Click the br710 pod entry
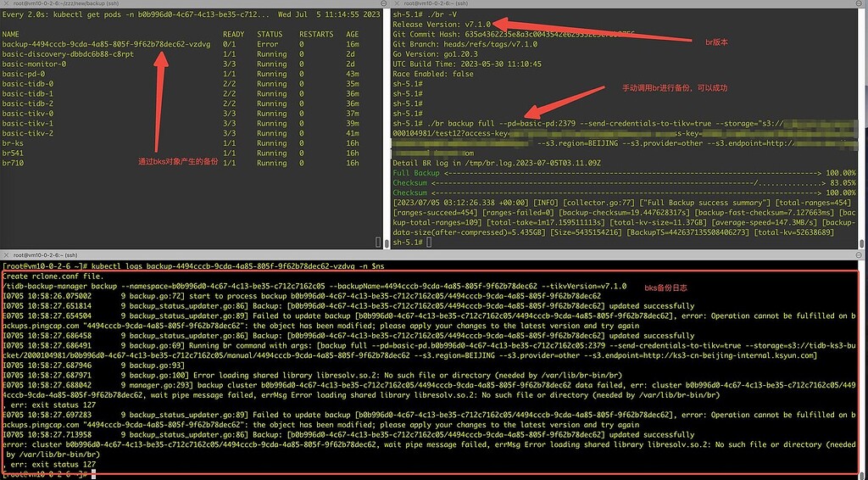The image size is (868, 480). click(x=14, y=165)
